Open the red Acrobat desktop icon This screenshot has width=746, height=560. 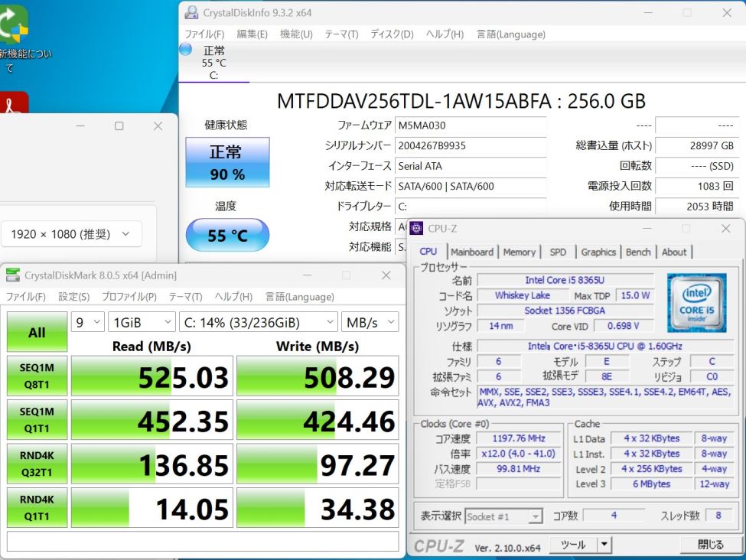click(15, 103)
